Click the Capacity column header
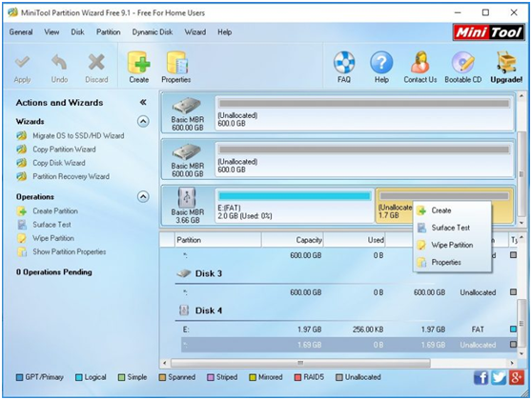The width and height of the screenshot is (532, 400). point(293,240)
